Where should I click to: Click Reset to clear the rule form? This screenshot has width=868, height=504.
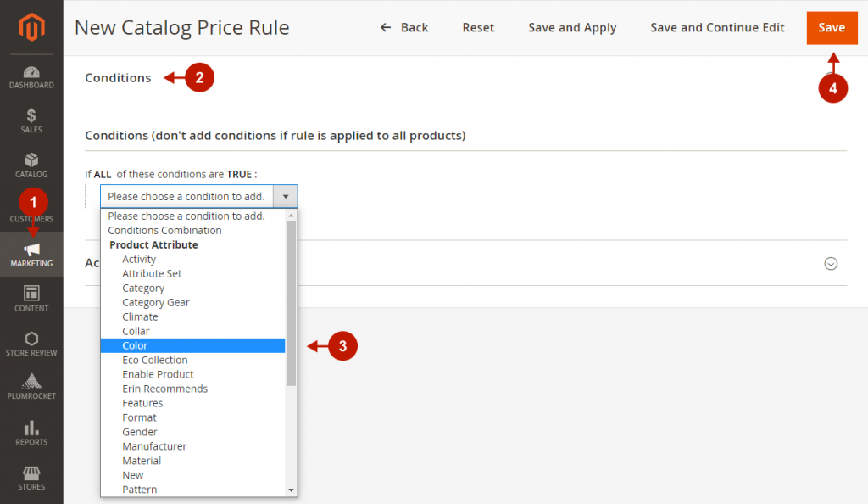click(x=478, y=27)
